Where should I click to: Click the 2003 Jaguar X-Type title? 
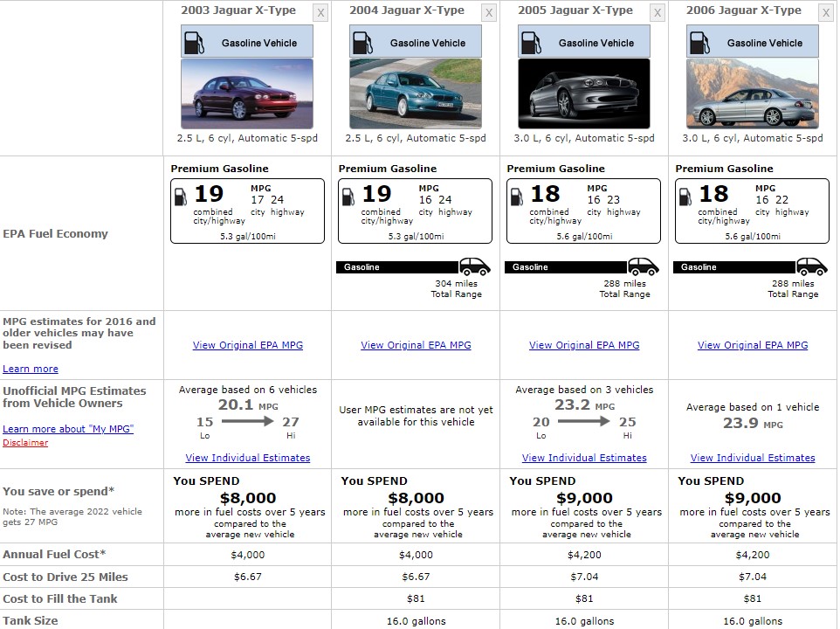pos(238,10)
